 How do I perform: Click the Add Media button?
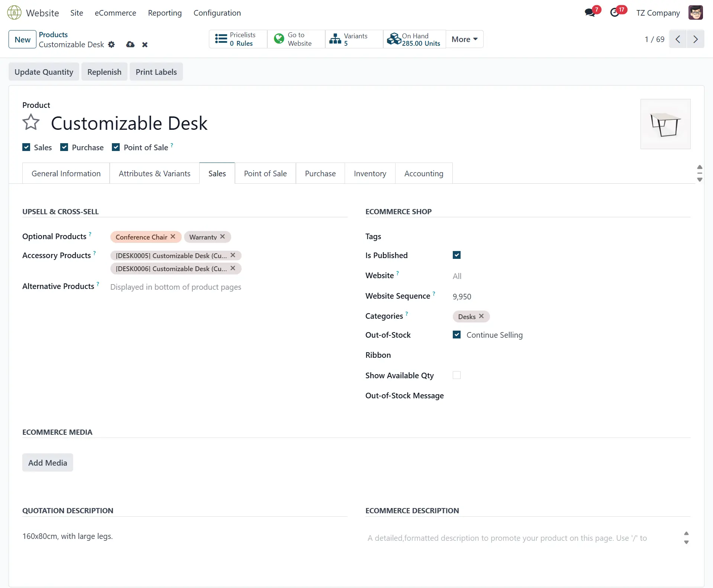tap(48, 463)
